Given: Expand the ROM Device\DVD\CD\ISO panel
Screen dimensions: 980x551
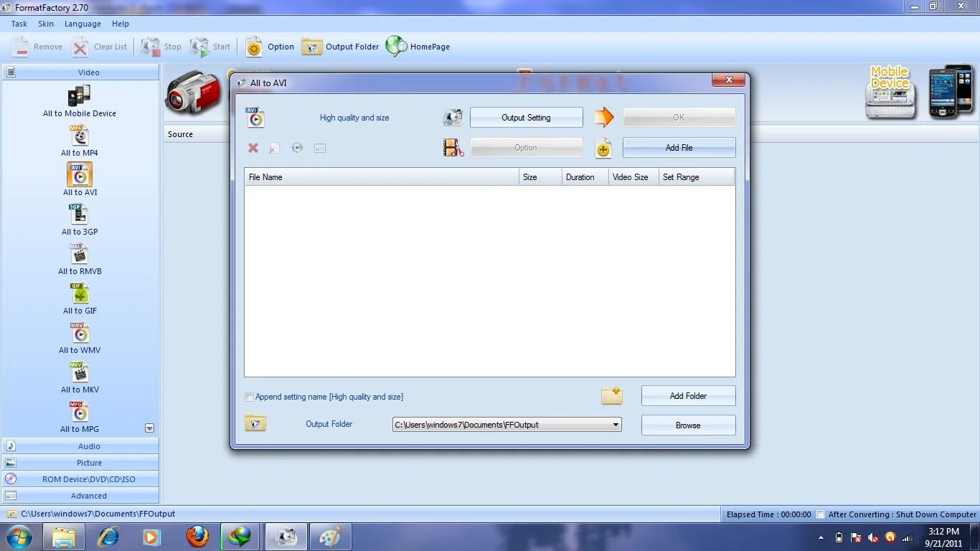Looking at the screenshot, I should coord(80,479).
